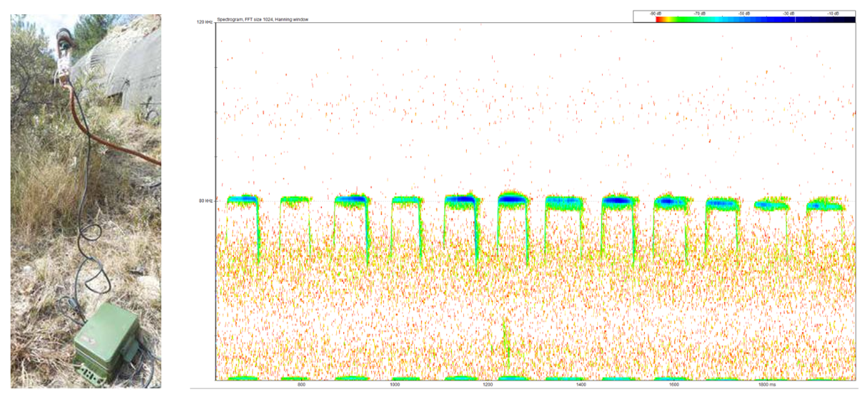Click the 1400 tick on the time axis
Viewport: 868px width, 399px height.
click(x=581, y=385)
